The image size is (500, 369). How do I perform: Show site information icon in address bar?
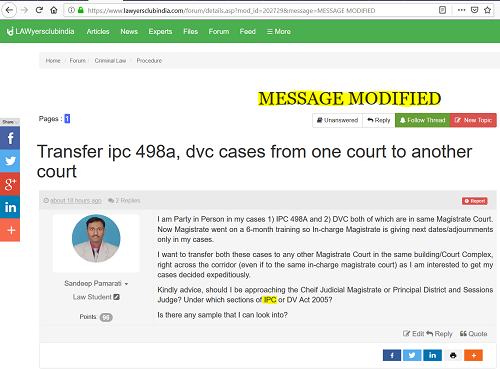pos(71,10)
